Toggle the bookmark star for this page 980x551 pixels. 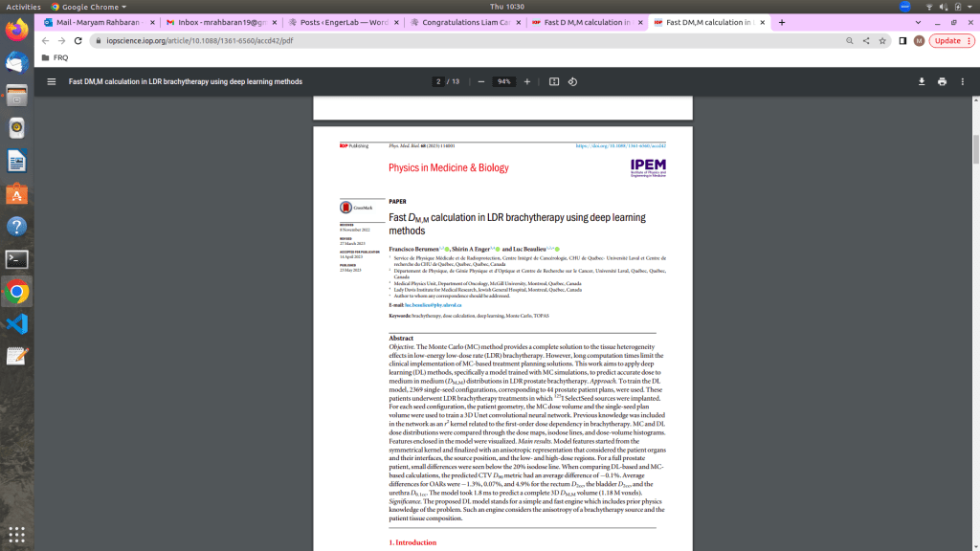tap(882, 41)
